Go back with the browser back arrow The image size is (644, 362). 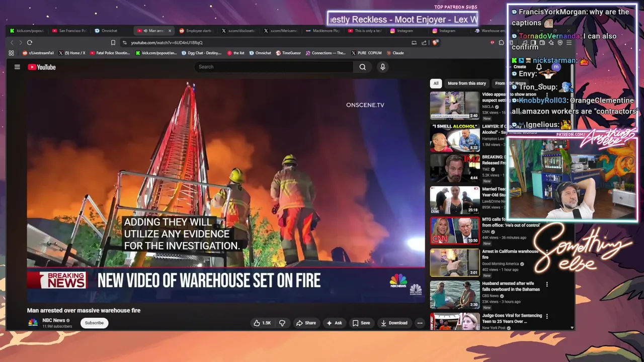coord(12,43)
